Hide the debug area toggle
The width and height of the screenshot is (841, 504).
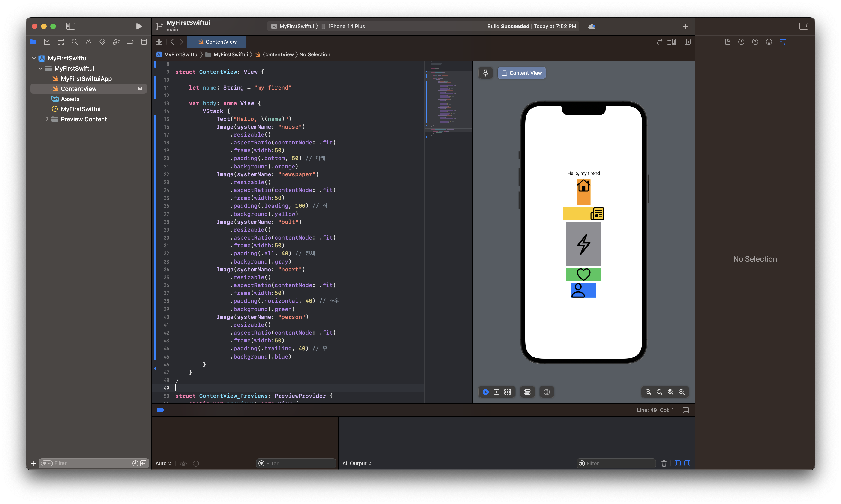pyautogui.click(x=686, y=410)
